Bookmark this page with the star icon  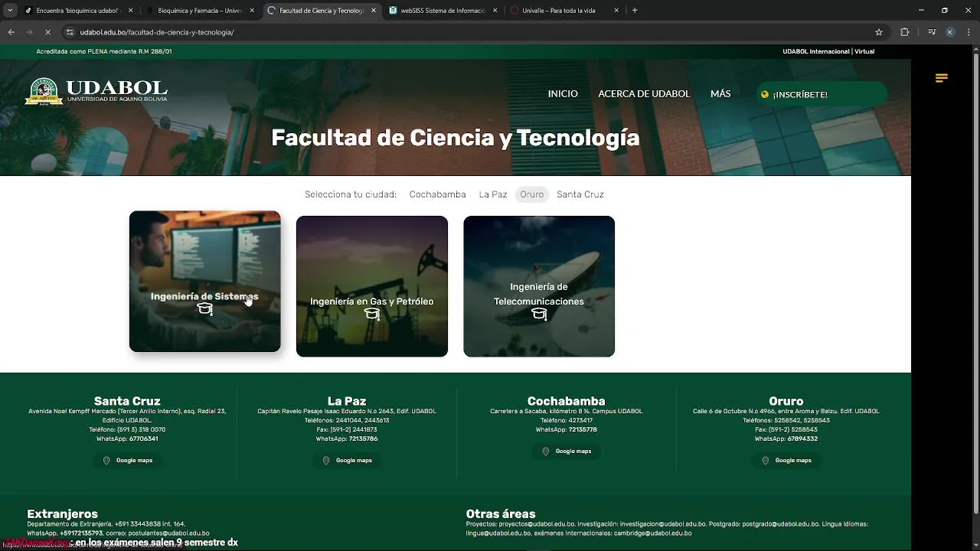click(879, 32)
